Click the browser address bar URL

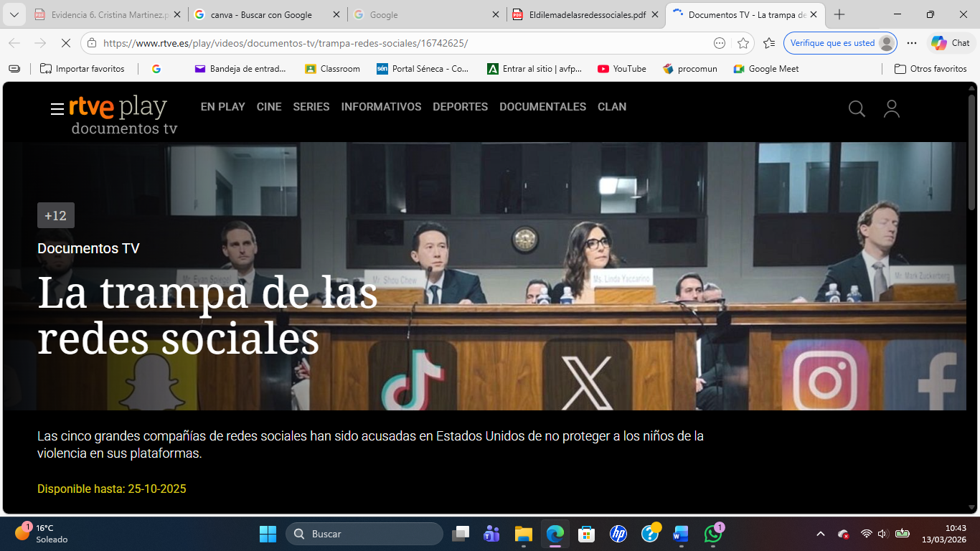tap(286, 43)
